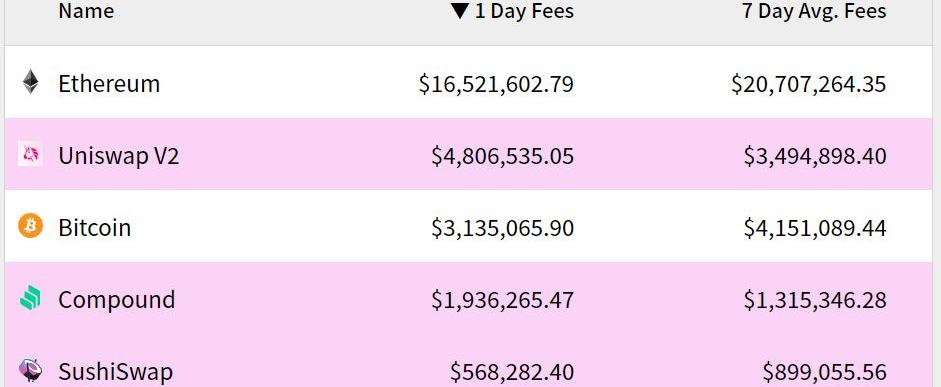The height and width of the screenshot is (387, 941).
Task: Toggle sort arrow beside 1 Day Fees
Action: point(460,11)
